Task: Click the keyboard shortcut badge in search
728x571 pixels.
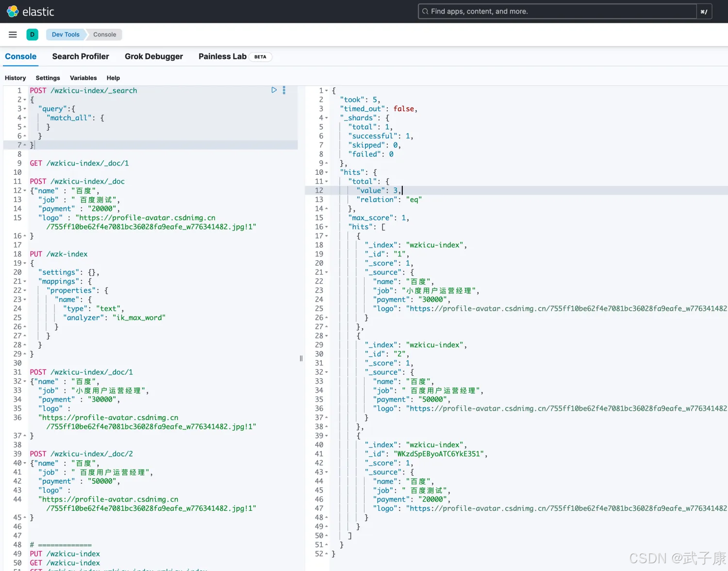Action: coord(704,12)
